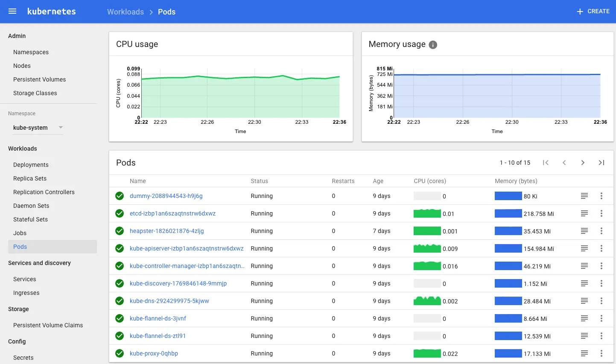Screen dimensions: 616x364
Task: Go to first page of pods
Action: coord(546,163)
